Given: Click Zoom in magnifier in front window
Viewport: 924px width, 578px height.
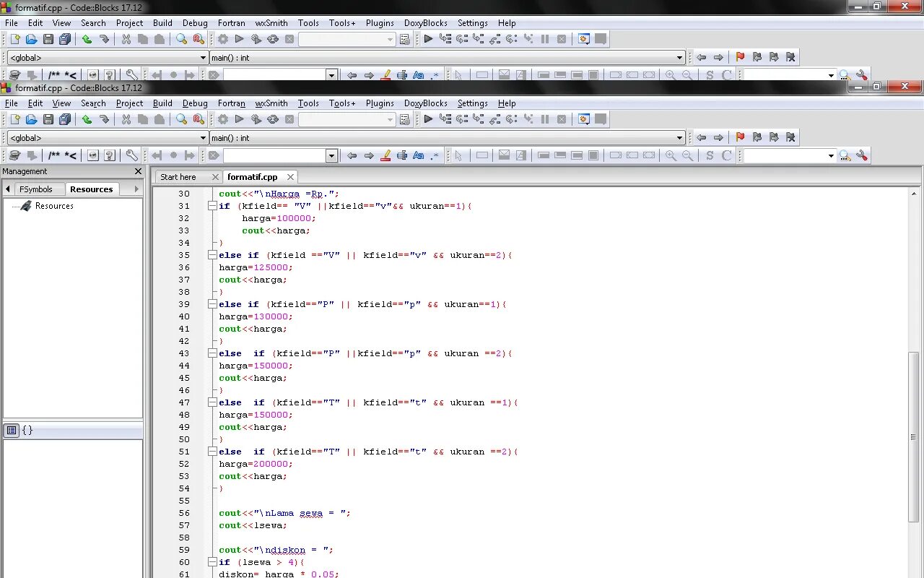Looking at the screenshot, I should tap(671, 155).
